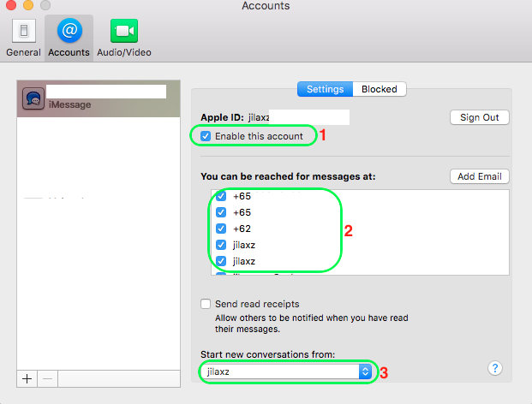Uncheck the first jilaxz address
Image resolution: width=532 pixels, height=404 pixels.
(x=221, y=245)
